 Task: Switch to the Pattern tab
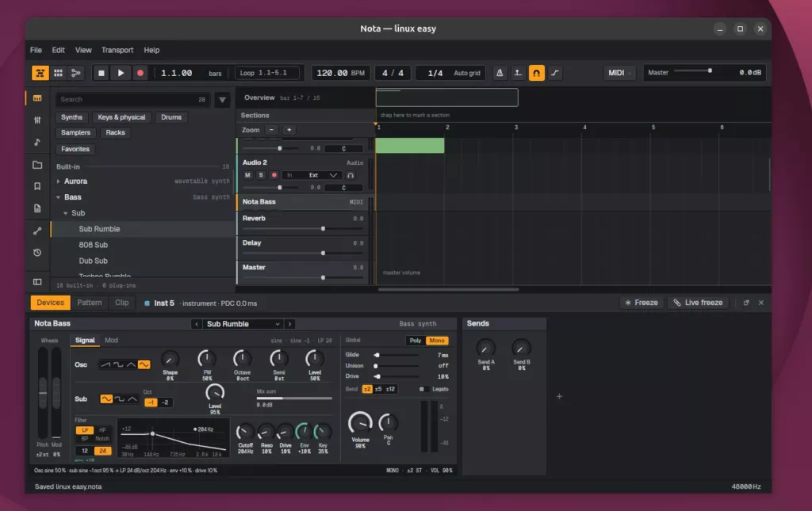click(x=90, y=303)
